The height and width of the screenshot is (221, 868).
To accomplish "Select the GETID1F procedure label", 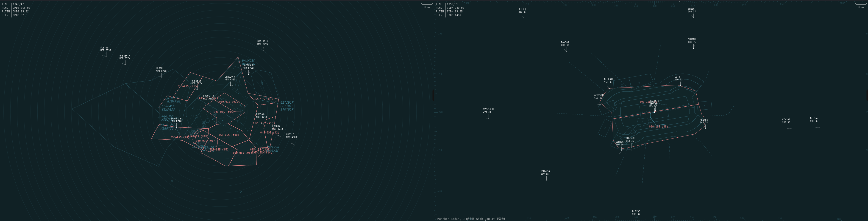I will 287,102.
